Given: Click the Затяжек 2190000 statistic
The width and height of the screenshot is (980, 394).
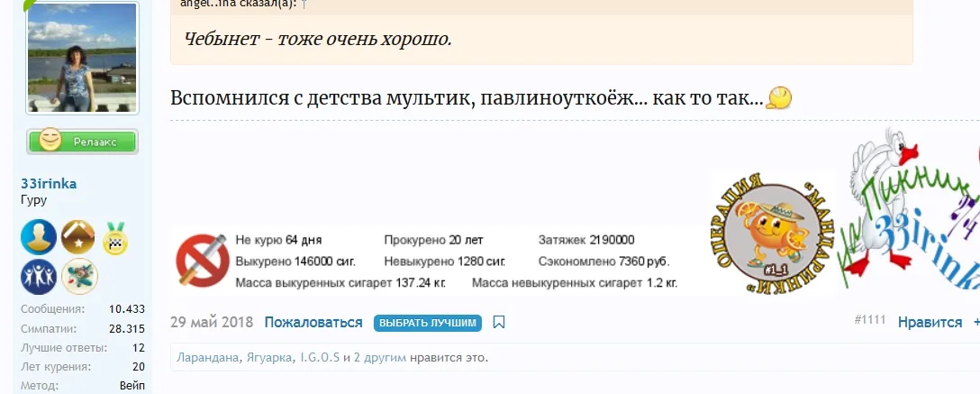Looking at the screenshot, I should [x=586, y=240].
